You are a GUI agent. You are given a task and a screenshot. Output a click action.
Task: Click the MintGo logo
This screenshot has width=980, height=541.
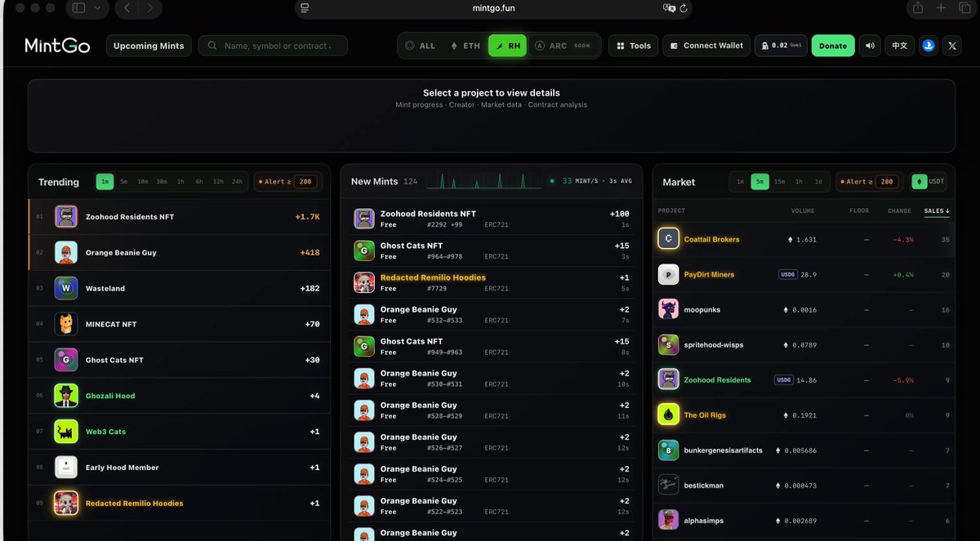point(59,46)
